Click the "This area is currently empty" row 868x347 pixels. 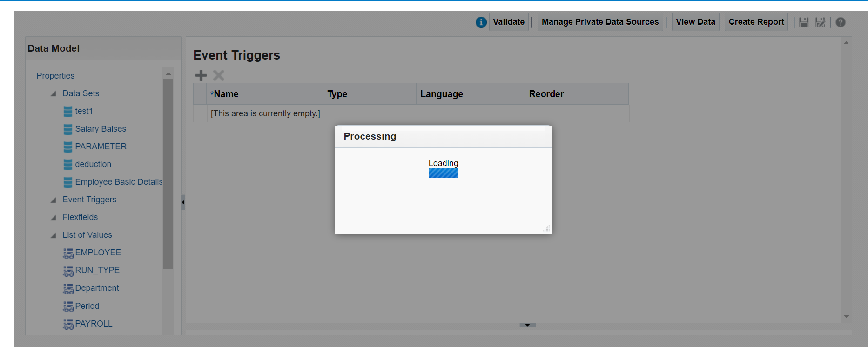coord(411,113)
